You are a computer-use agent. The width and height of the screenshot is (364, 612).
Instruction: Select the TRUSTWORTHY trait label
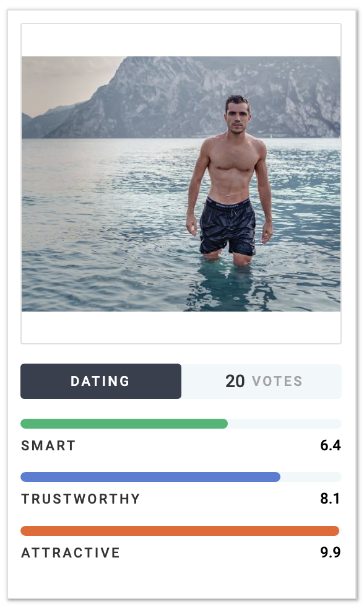click(x=80, y=499)
